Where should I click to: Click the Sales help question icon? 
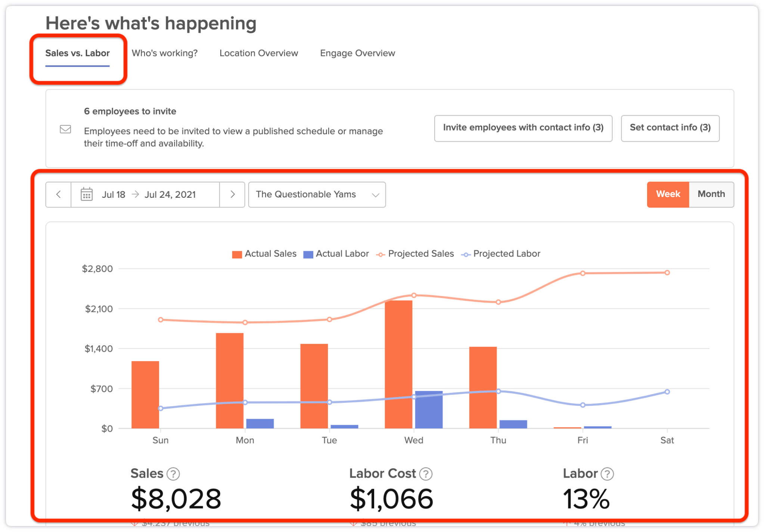173,474
